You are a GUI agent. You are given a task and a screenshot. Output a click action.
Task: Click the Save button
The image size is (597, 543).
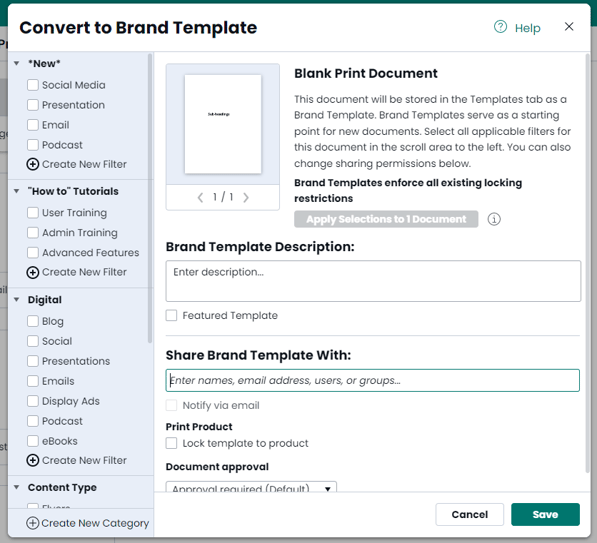[545, 514]
